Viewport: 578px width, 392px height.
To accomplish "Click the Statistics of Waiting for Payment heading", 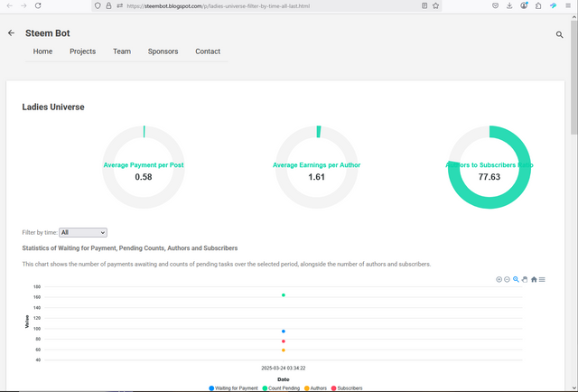I will click(130, 248).
